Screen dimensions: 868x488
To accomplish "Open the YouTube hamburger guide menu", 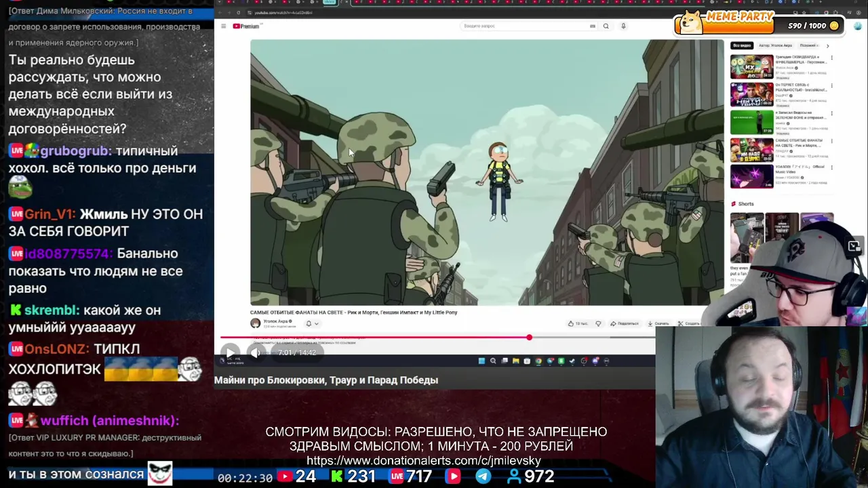I will click(x=223, y=26).
